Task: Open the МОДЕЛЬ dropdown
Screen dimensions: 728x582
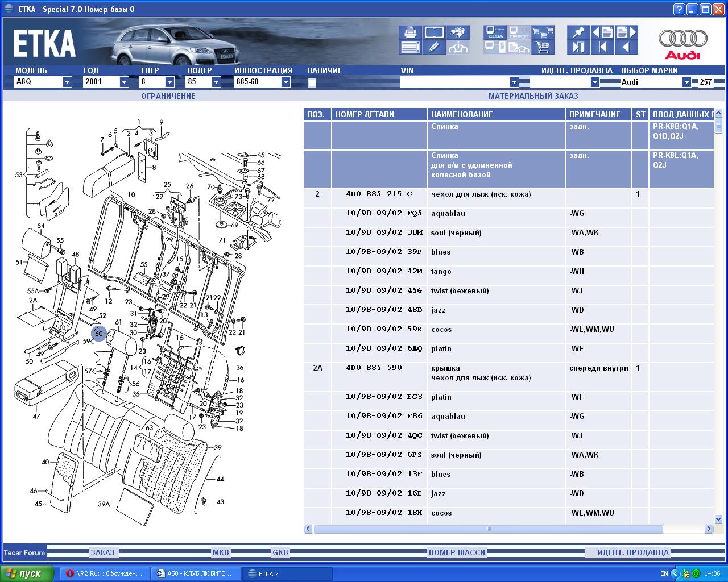Action: [67, 82]
